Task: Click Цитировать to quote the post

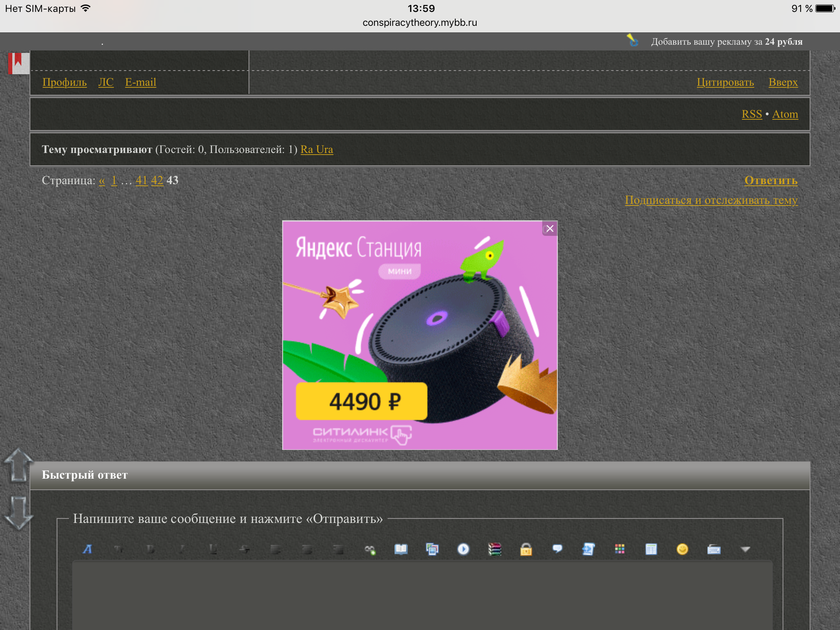Action: pyautogui.click(x=725, y=82)
